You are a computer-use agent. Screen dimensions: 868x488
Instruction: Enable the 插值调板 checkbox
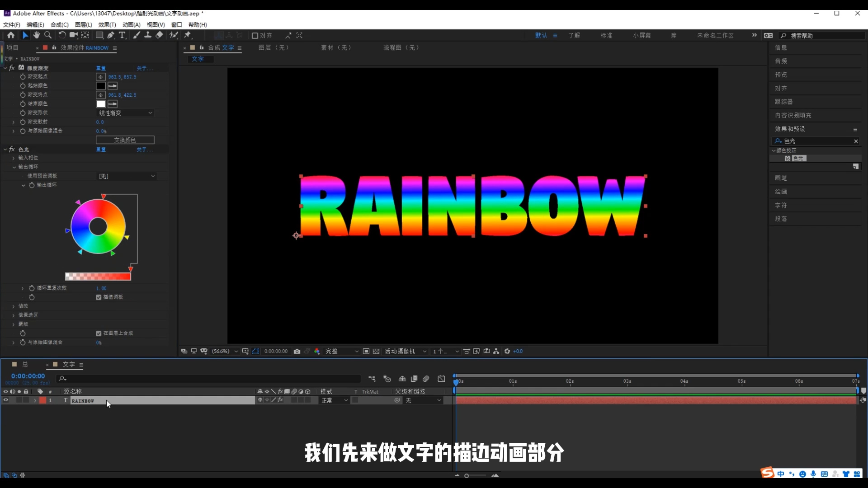(x=99, y=297)
